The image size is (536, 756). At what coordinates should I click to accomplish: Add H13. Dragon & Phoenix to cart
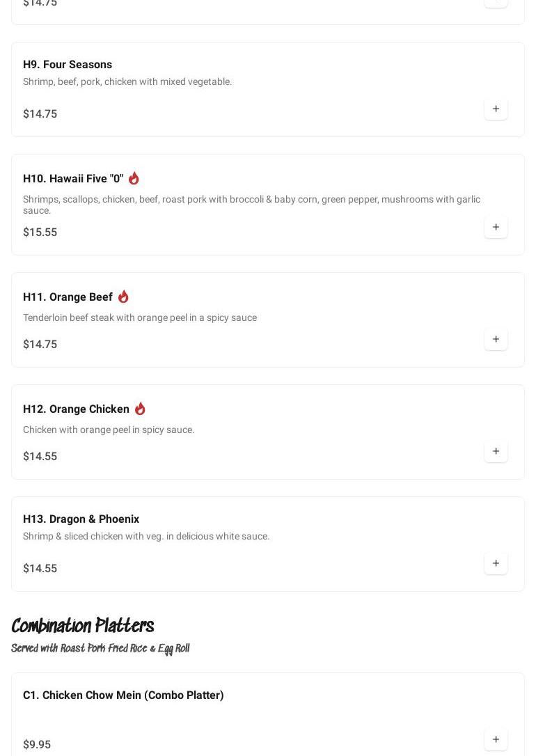(496, 564)
